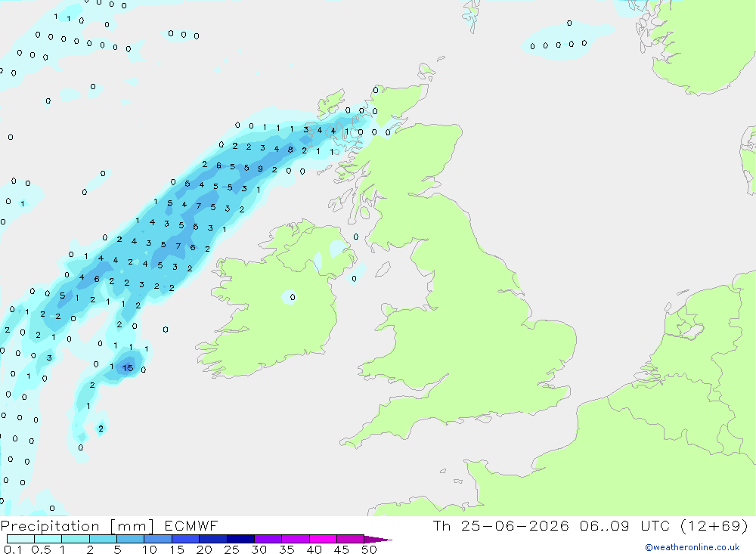
Task: Click the 'ECMWF' model label
Action: [x=191, y=525]
